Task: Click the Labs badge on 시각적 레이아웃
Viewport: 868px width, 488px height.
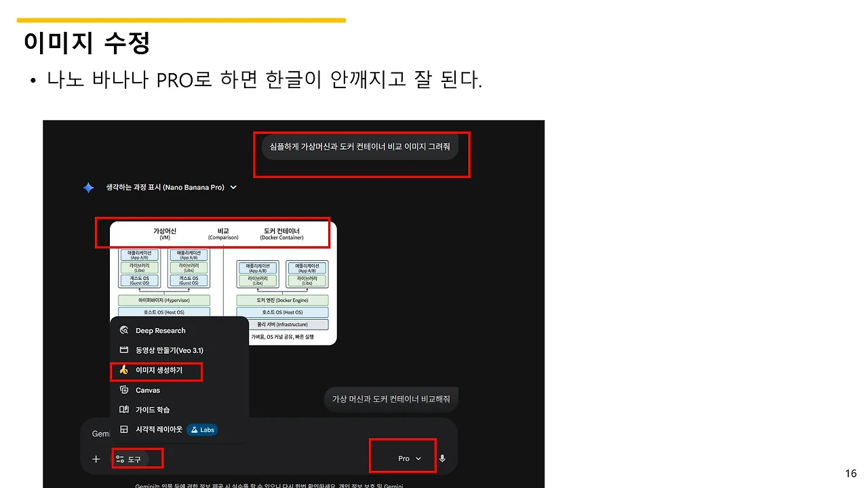Action: [202, 429]
